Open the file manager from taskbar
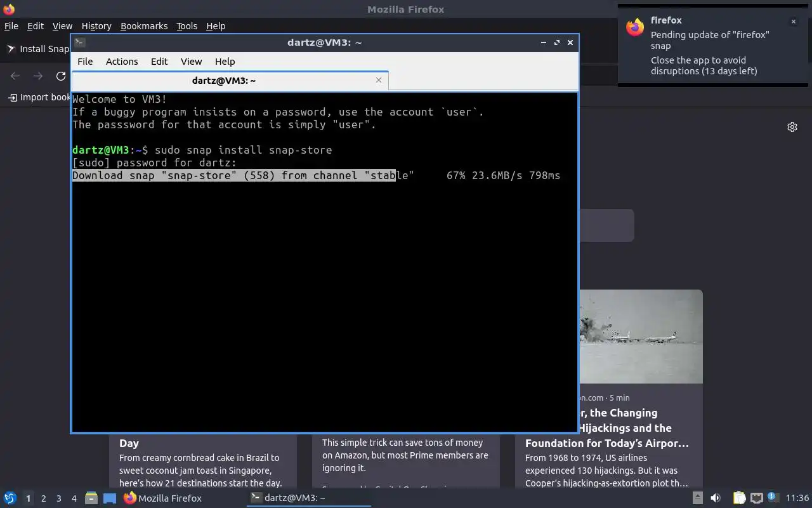Viewport: 812px width, 508px height. [91, 498]
